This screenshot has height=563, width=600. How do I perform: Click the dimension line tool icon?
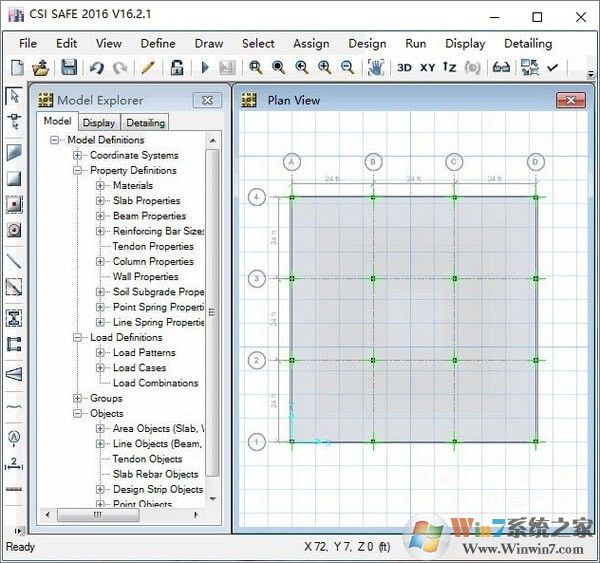tap(14, 464)
